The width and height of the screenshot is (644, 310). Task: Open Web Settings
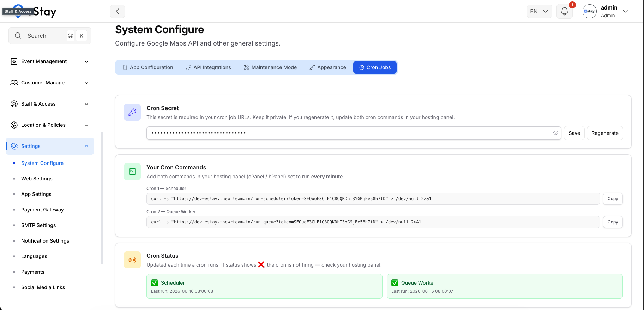pos(37,179)
